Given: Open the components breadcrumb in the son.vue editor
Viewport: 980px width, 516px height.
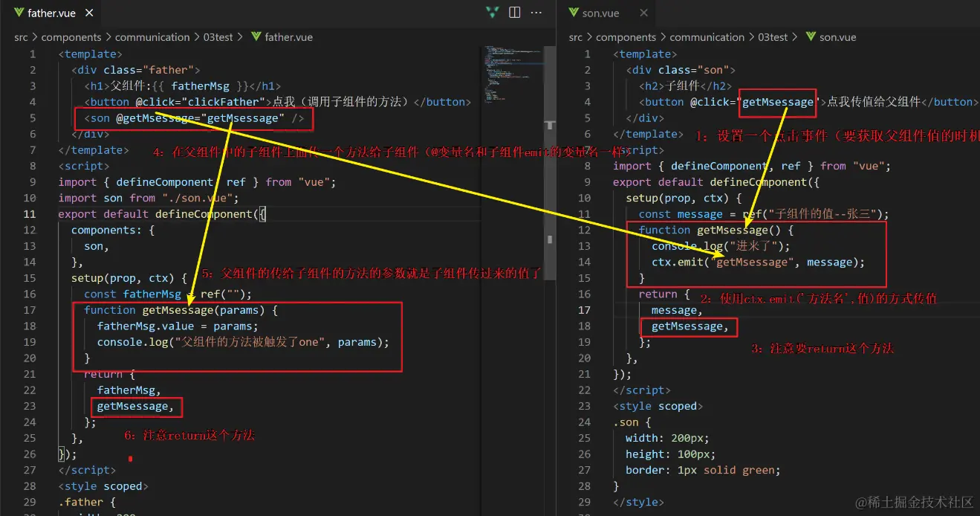Looking at the screenshot, I should [626, 37].
